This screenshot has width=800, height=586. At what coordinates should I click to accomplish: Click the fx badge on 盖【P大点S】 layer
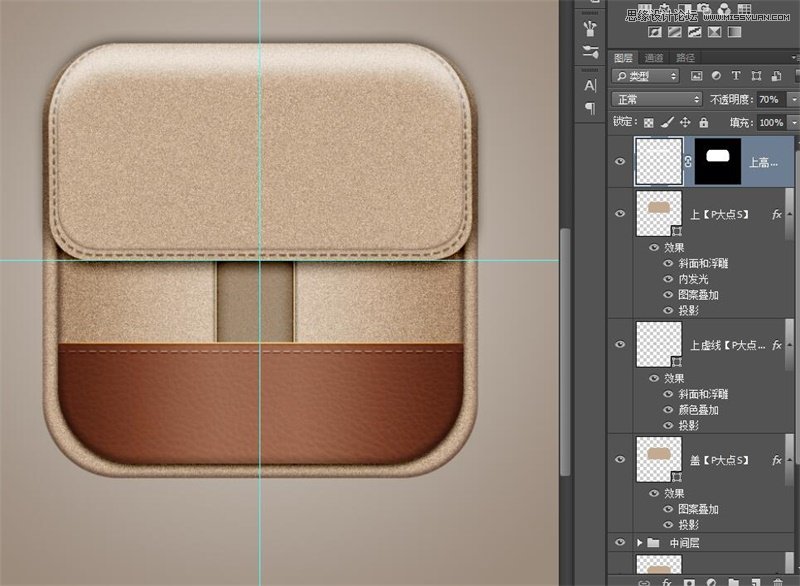pyautogui.click(x=777, y=461)
